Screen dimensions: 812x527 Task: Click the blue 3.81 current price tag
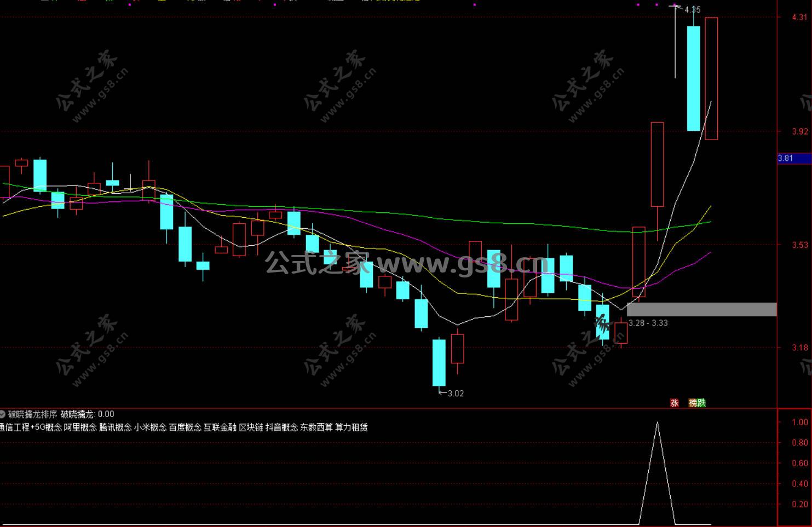click(x=794, y=159)
